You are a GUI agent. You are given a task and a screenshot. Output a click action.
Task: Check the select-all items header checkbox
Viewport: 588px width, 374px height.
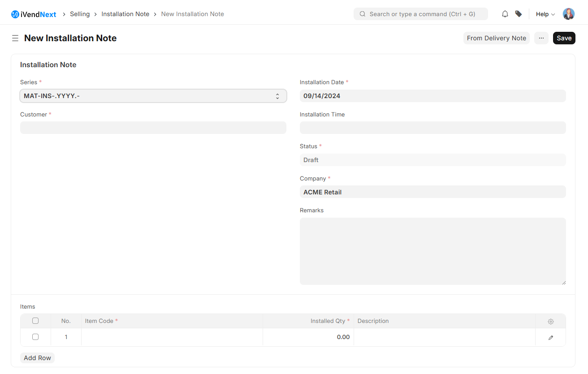35,321
